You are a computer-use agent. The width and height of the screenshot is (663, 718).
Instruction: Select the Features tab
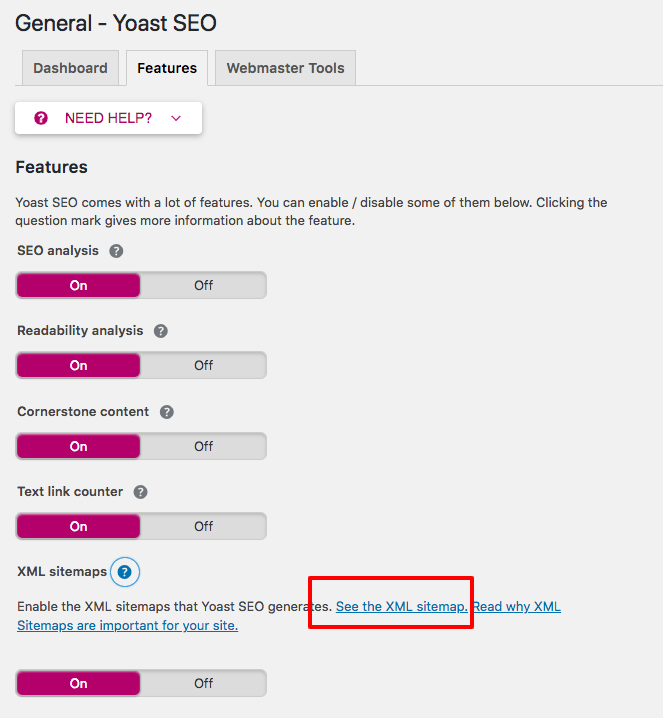167,68
